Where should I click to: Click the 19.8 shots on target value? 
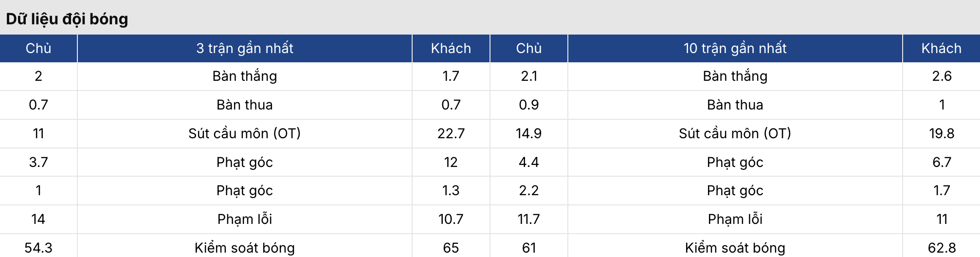point(941,133)
